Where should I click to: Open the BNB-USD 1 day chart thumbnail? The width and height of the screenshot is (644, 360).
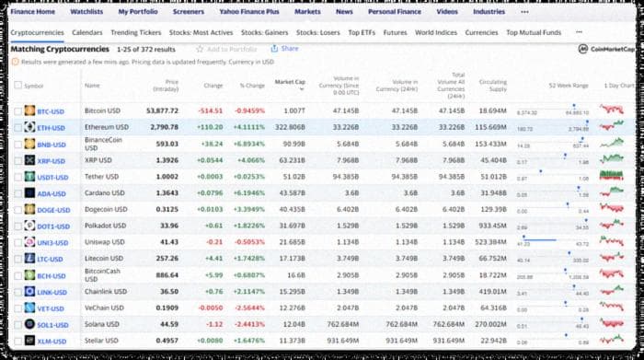[612, 143]
